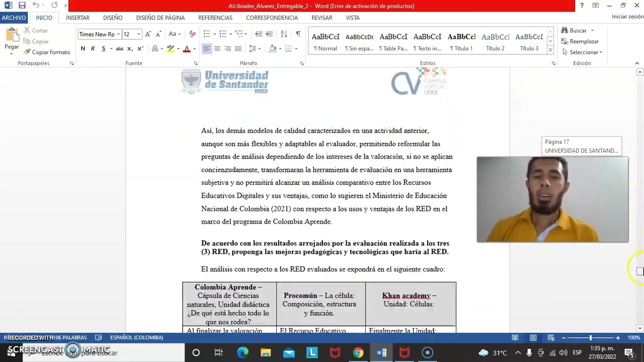
Task: Switch to INSERTAR tab
Action: click(x=77, y=18)
